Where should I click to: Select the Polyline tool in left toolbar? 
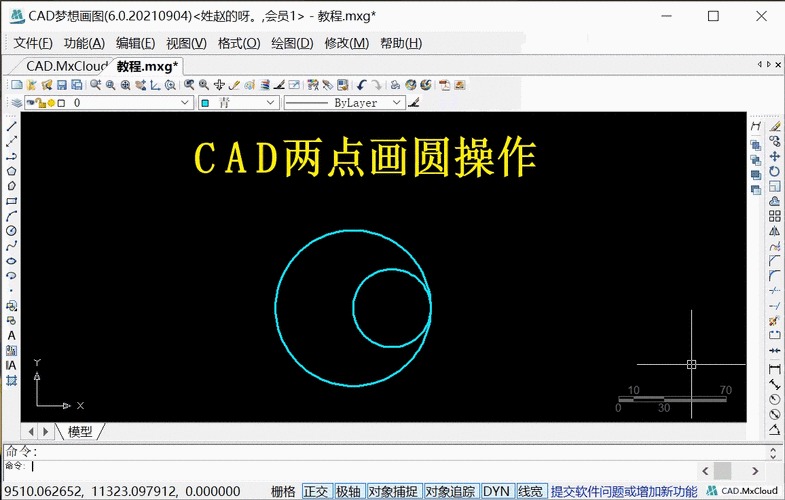click(12, 156)
